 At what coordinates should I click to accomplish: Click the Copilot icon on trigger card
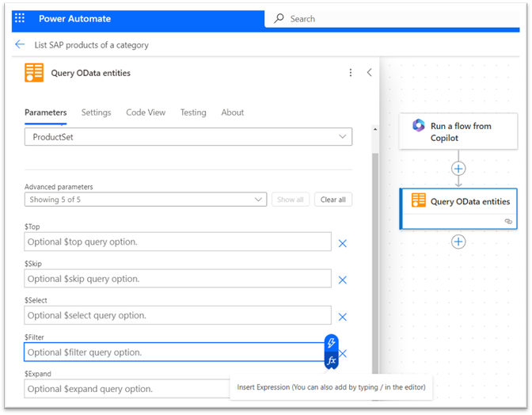coord(418,125)
